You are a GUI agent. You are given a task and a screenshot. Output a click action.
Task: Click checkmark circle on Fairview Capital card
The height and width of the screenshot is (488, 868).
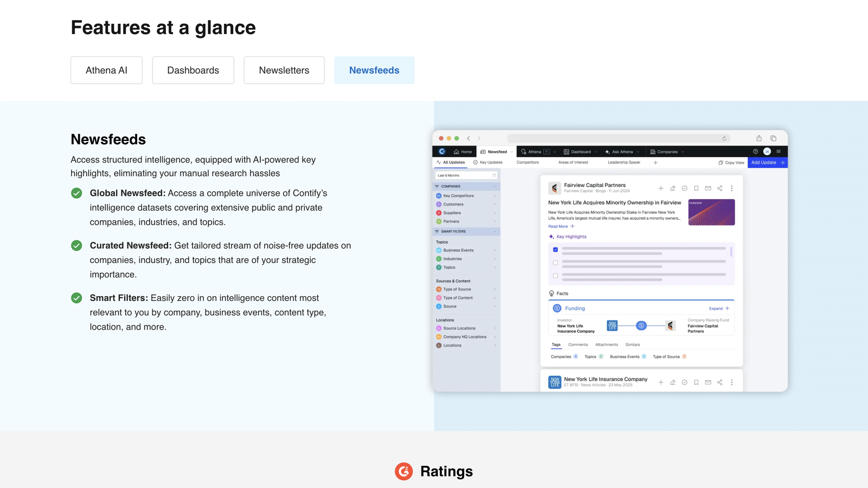coord(685,188)
